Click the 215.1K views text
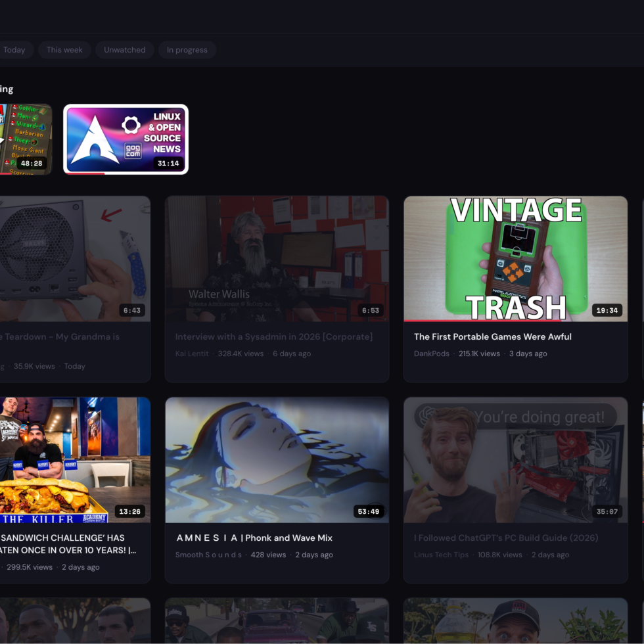644x644 pixels. [x=479, y=354]
